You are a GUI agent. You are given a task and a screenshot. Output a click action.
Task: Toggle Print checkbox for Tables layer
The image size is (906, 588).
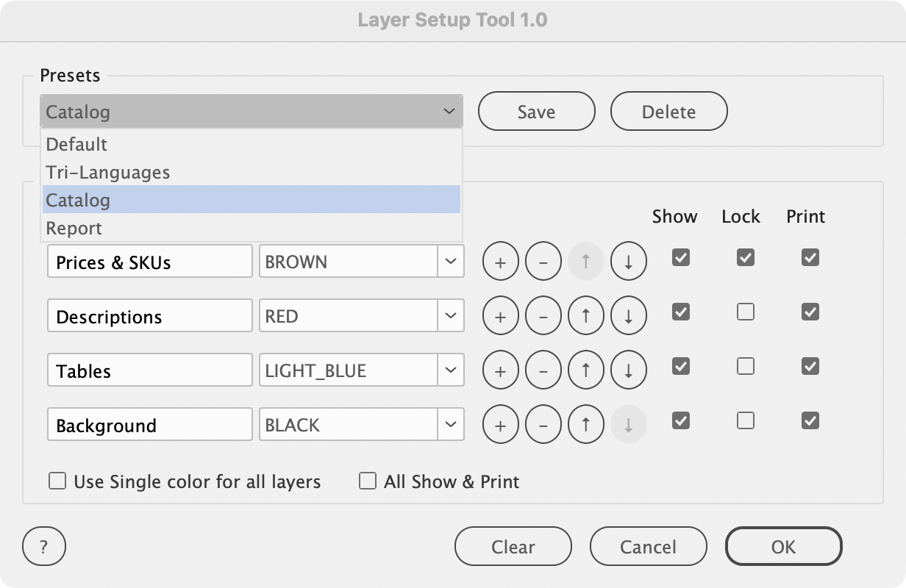click(x=810, y=366)
